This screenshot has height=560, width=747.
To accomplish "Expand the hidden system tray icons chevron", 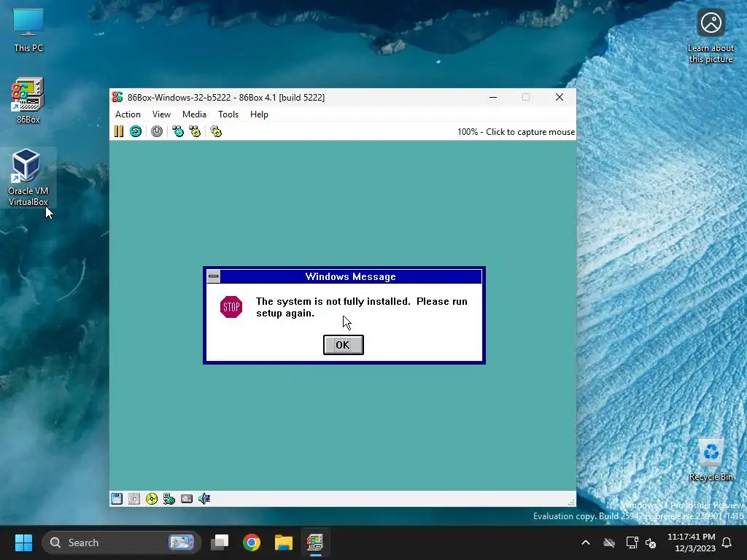I will click(586, 542).
